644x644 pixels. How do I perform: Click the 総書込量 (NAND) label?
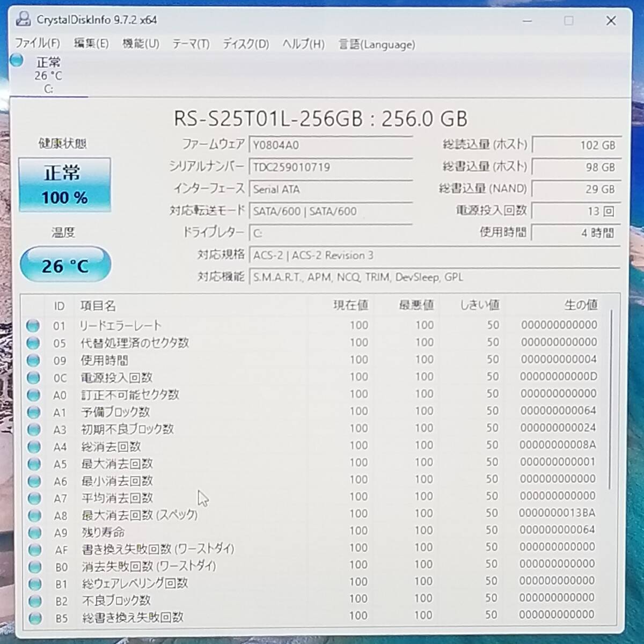(x=482, y=189)
